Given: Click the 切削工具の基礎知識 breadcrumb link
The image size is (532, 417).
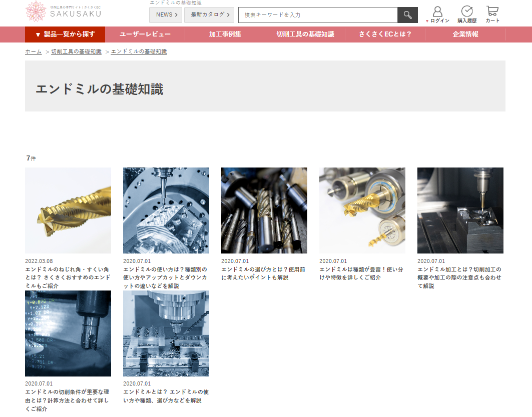Looking at the screenshot, I should click(76, 51).
